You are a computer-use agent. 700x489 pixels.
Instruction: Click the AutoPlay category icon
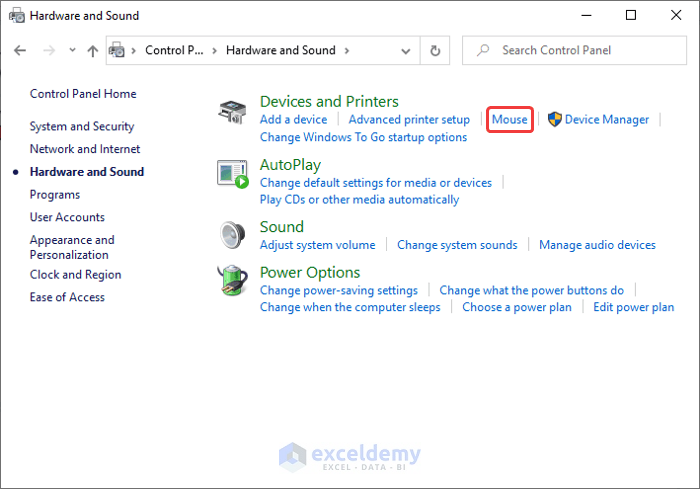pyautogui.click(x=233, y=175)
